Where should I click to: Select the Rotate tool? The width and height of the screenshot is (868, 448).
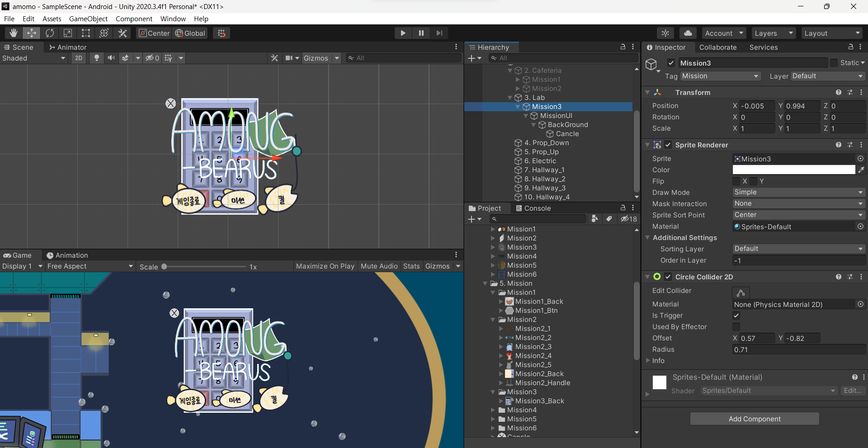tap(50, 33)
